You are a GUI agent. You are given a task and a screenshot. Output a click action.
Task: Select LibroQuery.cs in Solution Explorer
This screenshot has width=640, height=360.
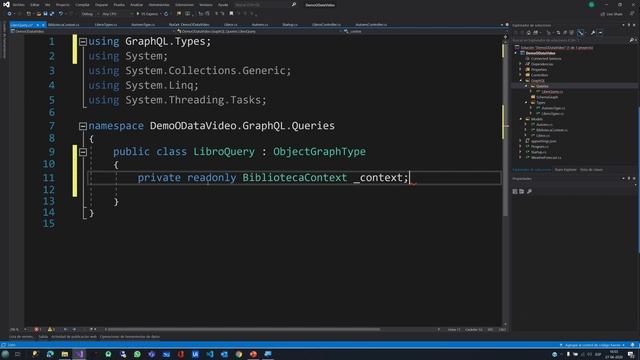click(x=552, y=92)
